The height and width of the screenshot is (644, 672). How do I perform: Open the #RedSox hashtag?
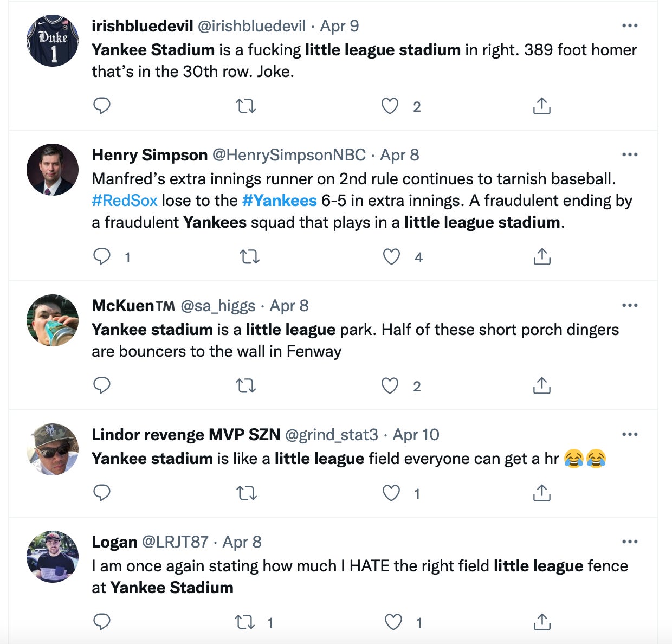[x=125, y=201]
